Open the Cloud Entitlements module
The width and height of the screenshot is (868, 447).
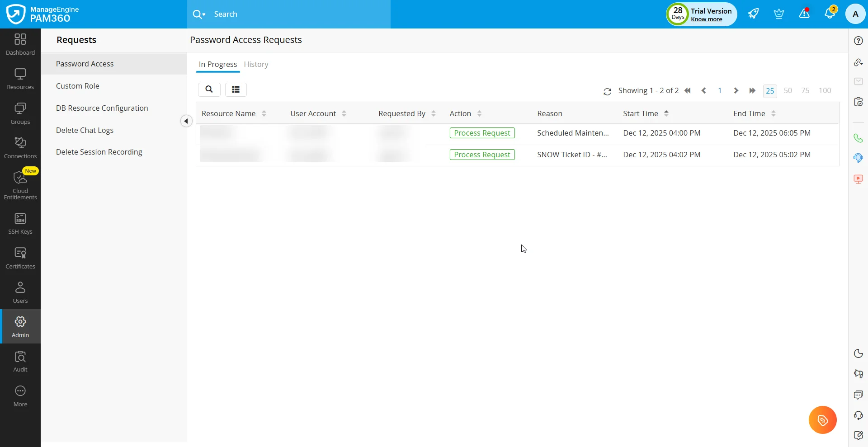20,185
